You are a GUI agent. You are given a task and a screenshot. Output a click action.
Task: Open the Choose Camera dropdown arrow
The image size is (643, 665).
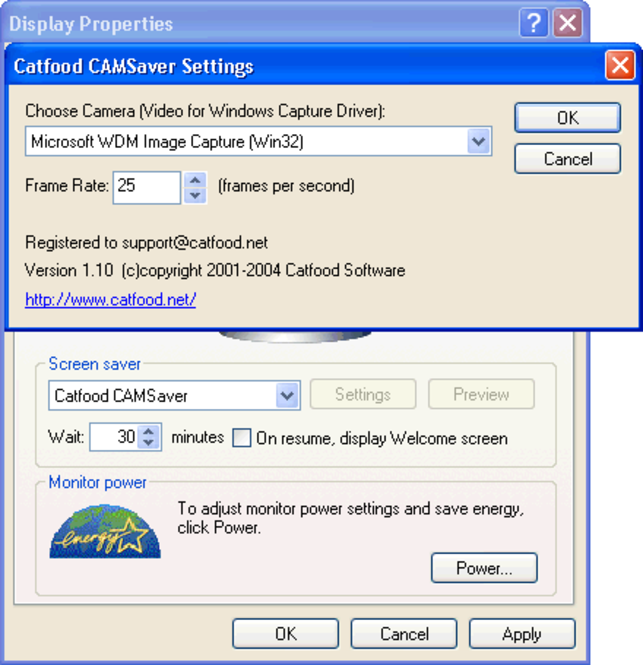(x=478, y=141)
